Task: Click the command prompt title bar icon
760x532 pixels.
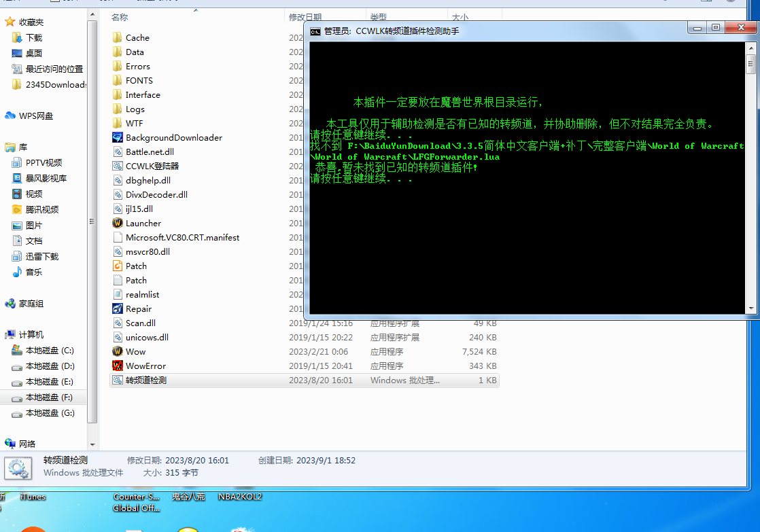Action: 315,31
